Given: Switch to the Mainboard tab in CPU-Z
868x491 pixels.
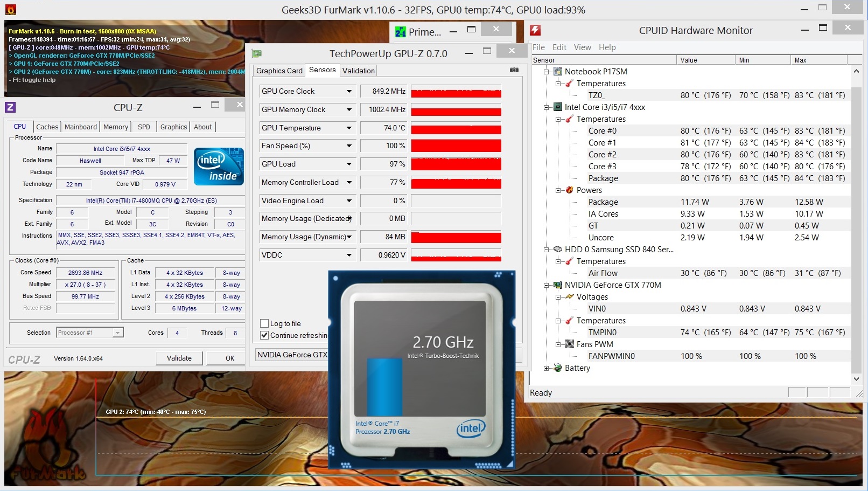Looking at the screenshot, I should (81, 127).
